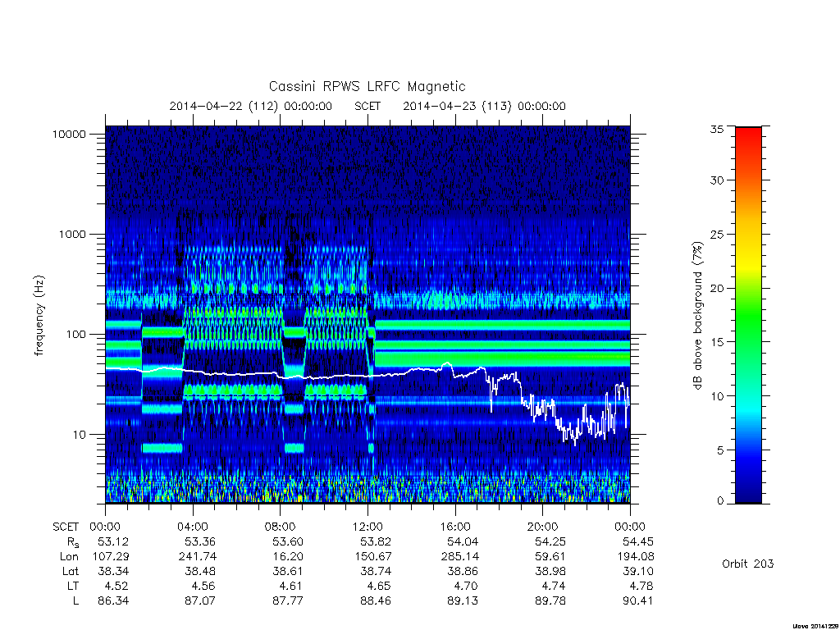
Task: Click the '04:00' time tick label
Action: [x=193, y=527]
